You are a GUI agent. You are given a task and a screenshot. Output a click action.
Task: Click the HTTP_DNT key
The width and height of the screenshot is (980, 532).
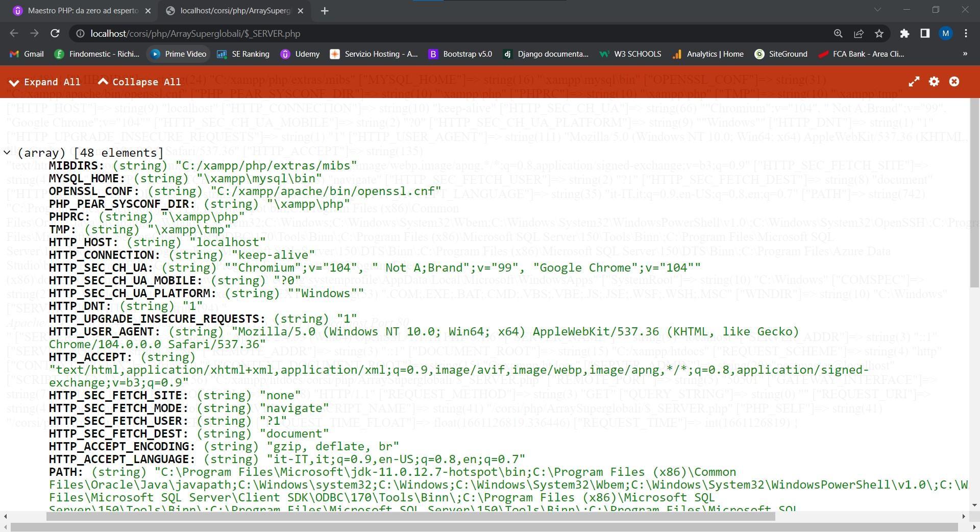click(80, 306)
